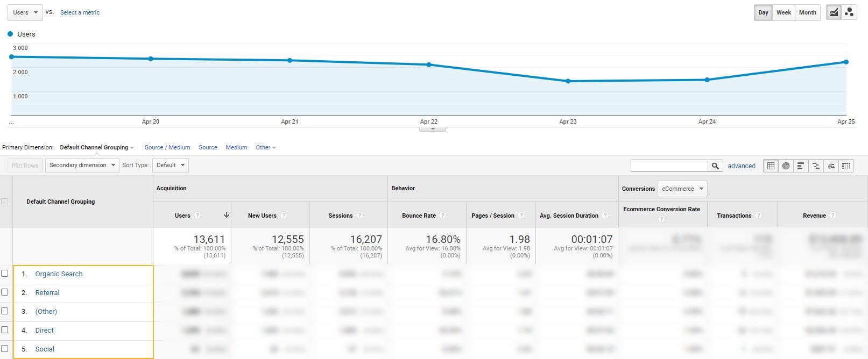Open the help tooltip for Sessions
The width and height of the screenshot is (868, 359).
(359, 216)
